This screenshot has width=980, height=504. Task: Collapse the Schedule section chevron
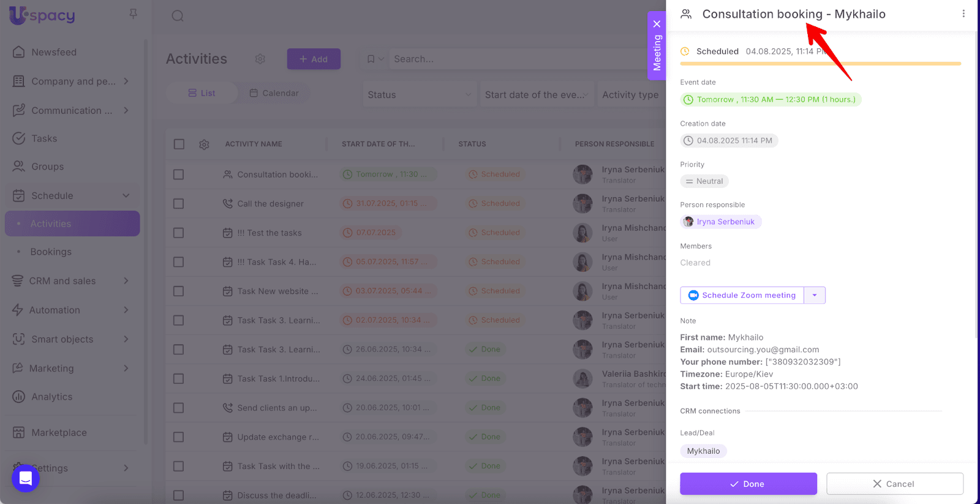tap(126, 196)
